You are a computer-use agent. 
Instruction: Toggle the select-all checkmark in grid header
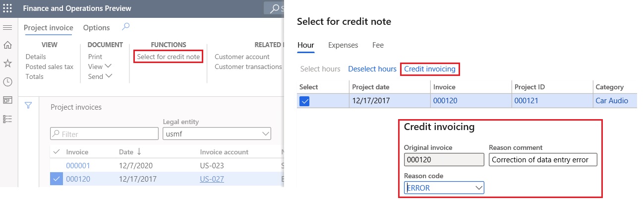pos(56,151)
